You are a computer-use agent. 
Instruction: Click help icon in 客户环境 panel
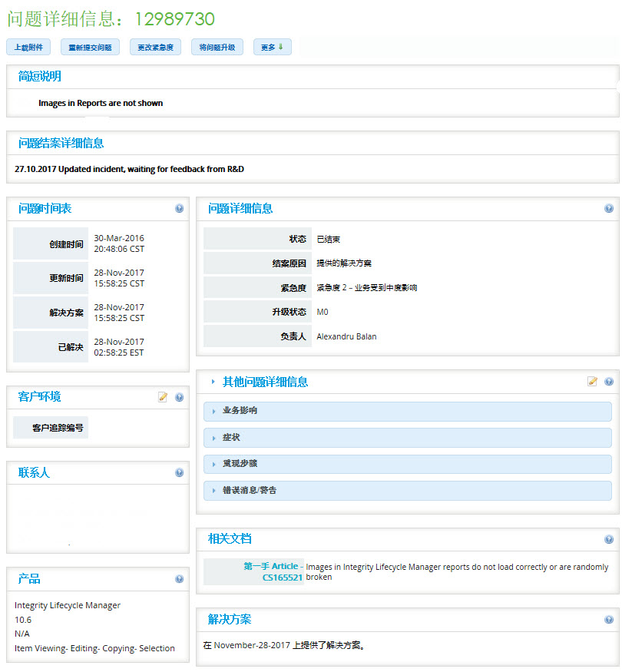[180, 397]
